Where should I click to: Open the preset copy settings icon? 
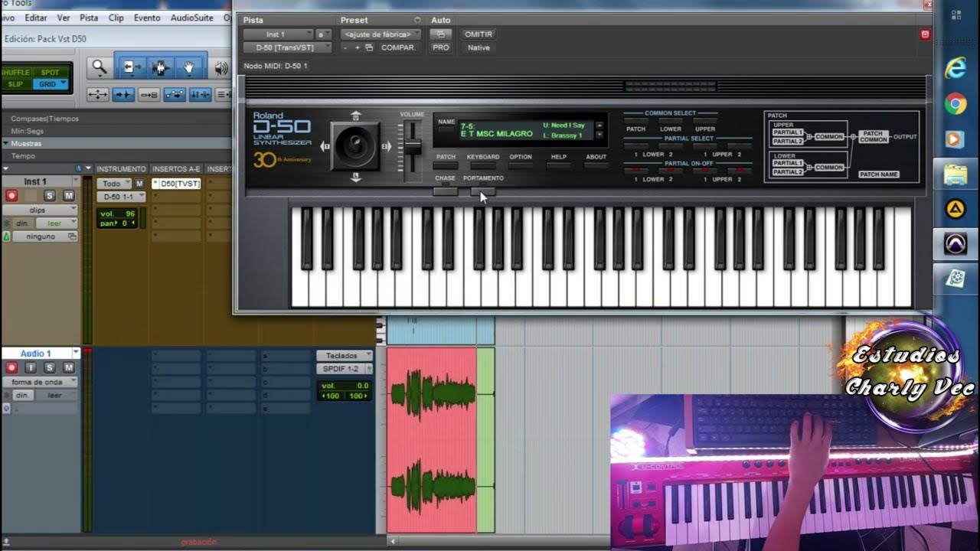(369, 47)
